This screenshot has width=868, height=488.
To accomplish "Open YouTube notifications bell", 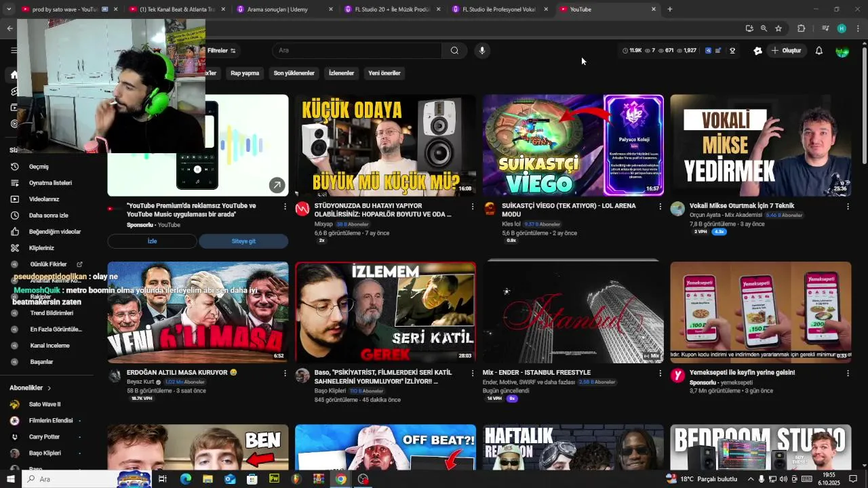I will point(818,51).
